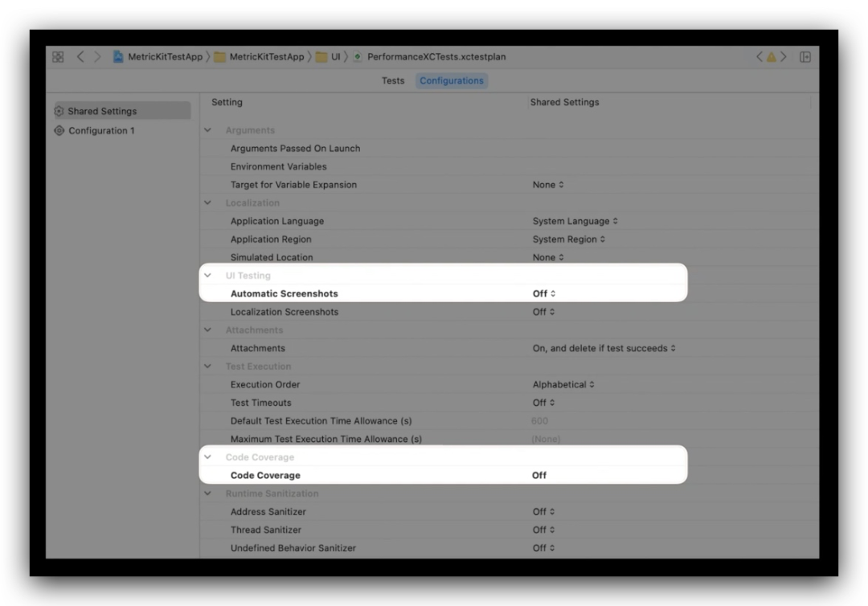Open Application Region System Region dropdown
Image resolution: width=868 pixels, height=606 pixels.
(569, 240)
